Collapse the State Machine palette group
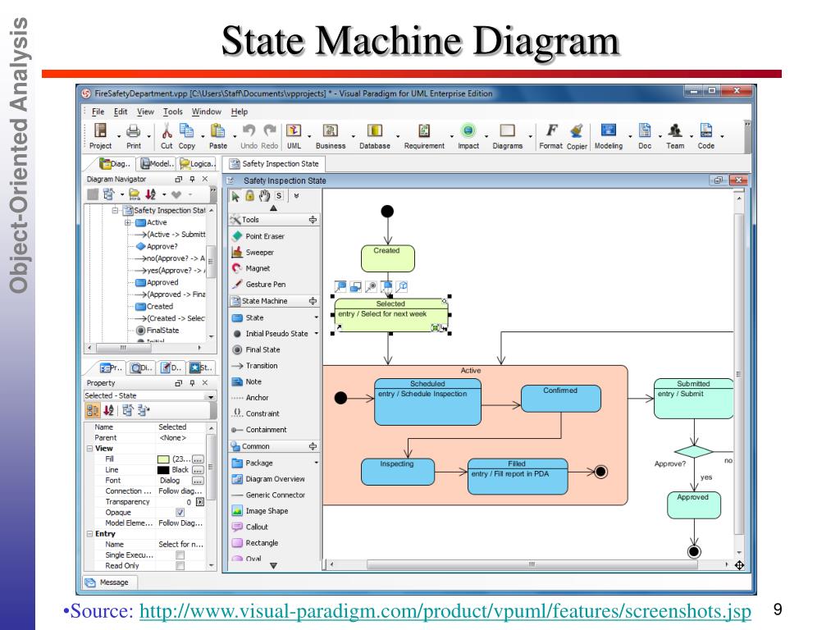840x630 pixels. (x=313, y=301)
